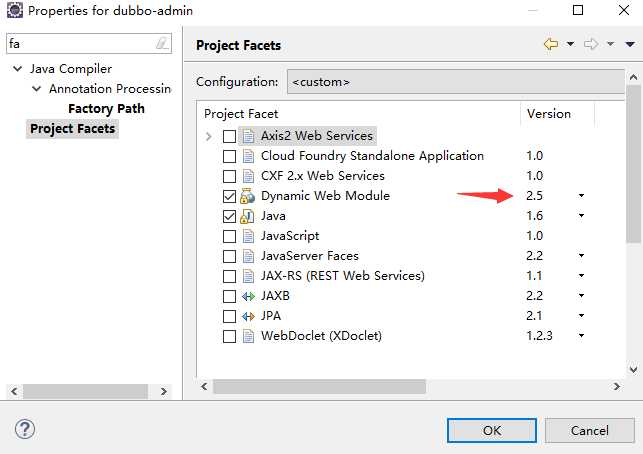Collapse the Java Compiler tree node

18,68
